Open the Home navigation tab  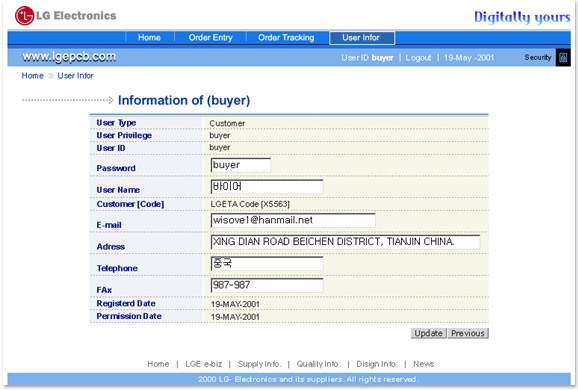(149, 38)
